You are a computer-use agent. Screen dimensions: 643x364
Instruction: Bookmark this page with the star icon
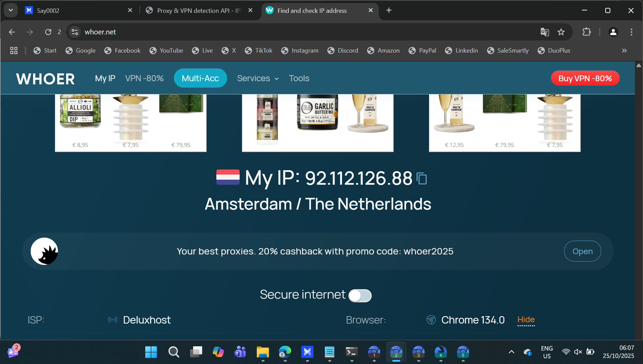tap(561, 32)
